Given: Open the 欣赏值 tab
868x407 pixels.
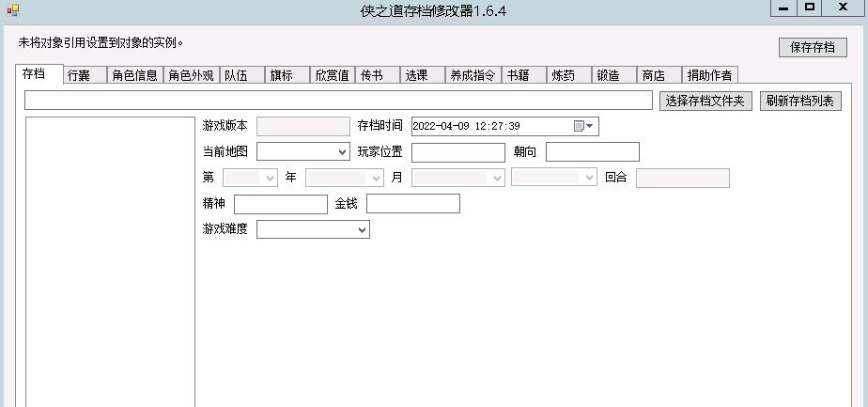Looking at the screenshot, I should 333,76.
